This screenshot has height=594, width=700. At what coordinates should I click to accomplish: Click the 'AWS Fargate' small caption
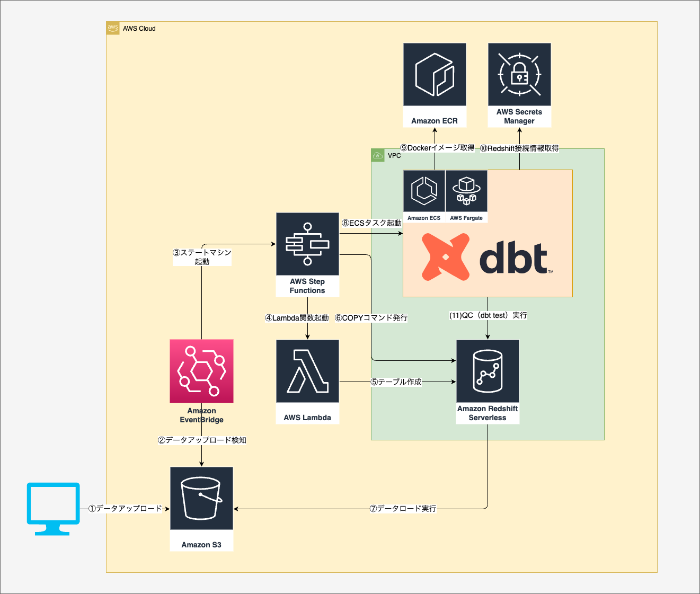click(x=466, y=218)
